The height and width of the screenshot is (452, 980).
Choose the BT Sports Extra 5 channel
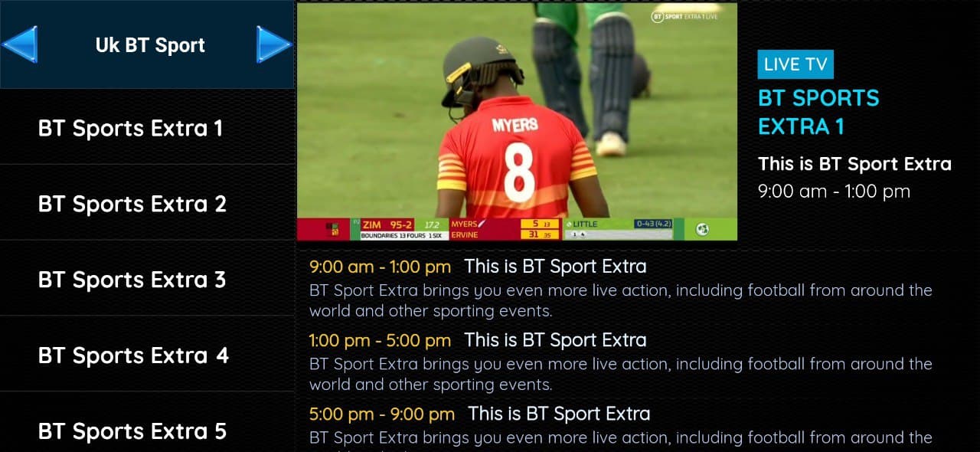[x=147, y=423]
